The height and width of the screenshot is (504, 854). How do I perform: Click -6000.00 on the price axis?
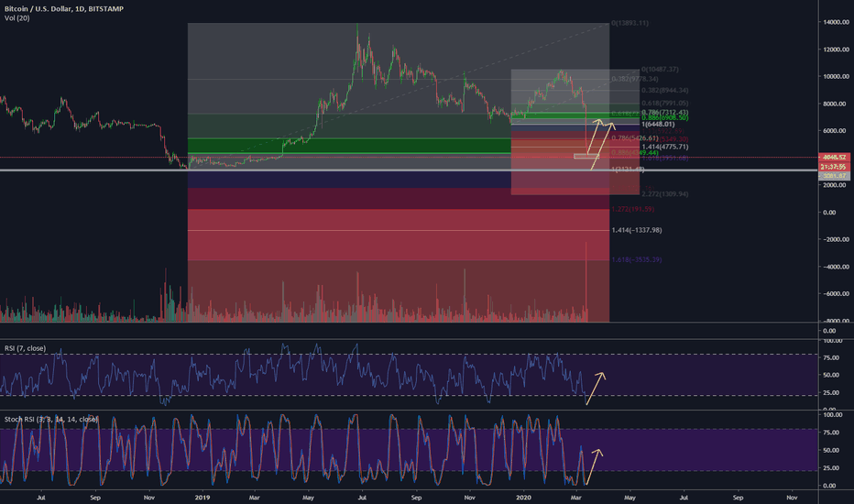pyautogui.click(x=835, y=293)
